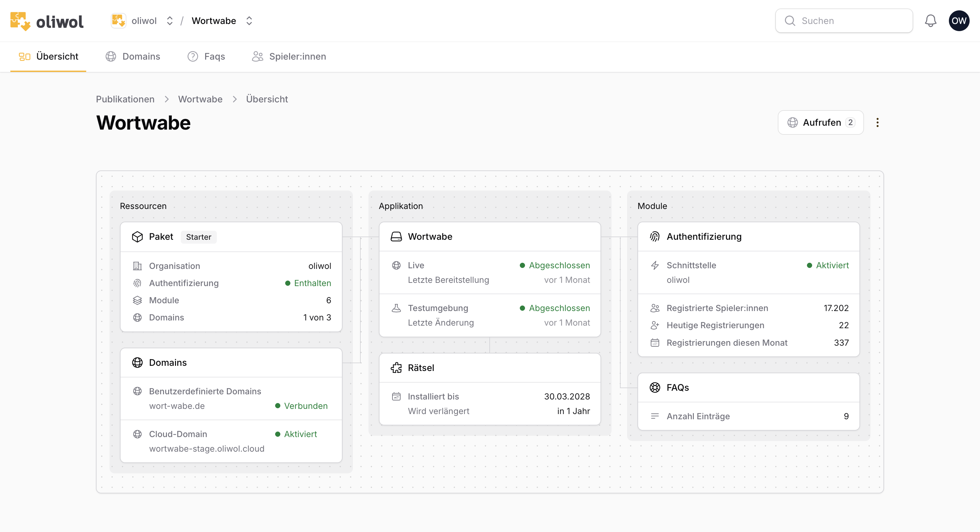Viewport: 980px width, 532px height.
Task: Click the people icon next to Registrierte Spieler:innen
Action: click(x=655, y=308)
